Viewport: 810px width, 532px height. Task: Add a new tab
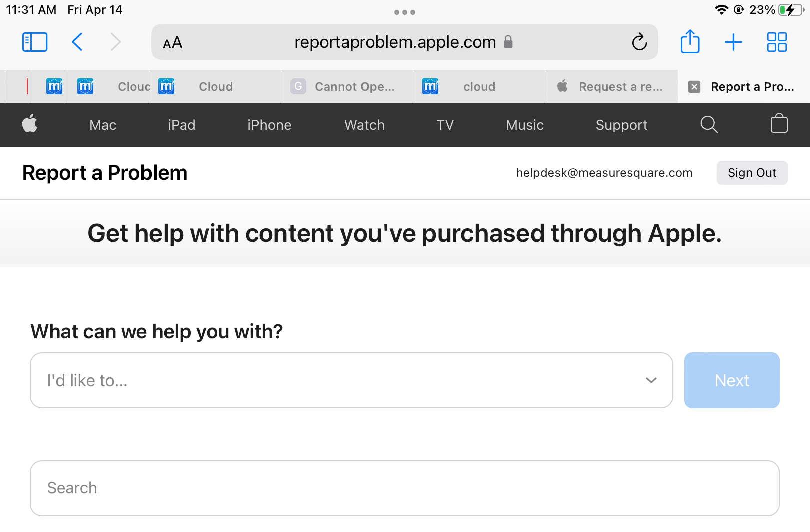[733, 42]
